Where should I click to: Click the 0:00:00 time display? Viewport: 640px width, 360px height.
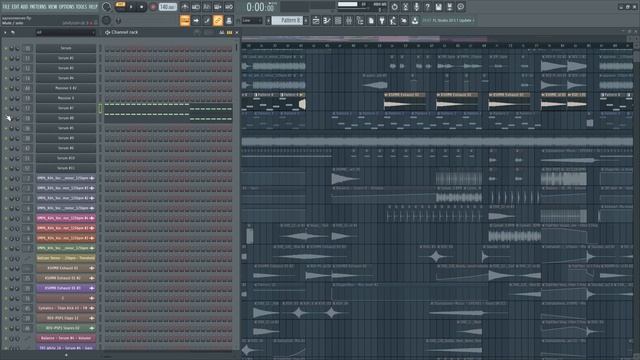tap(260, 7)
